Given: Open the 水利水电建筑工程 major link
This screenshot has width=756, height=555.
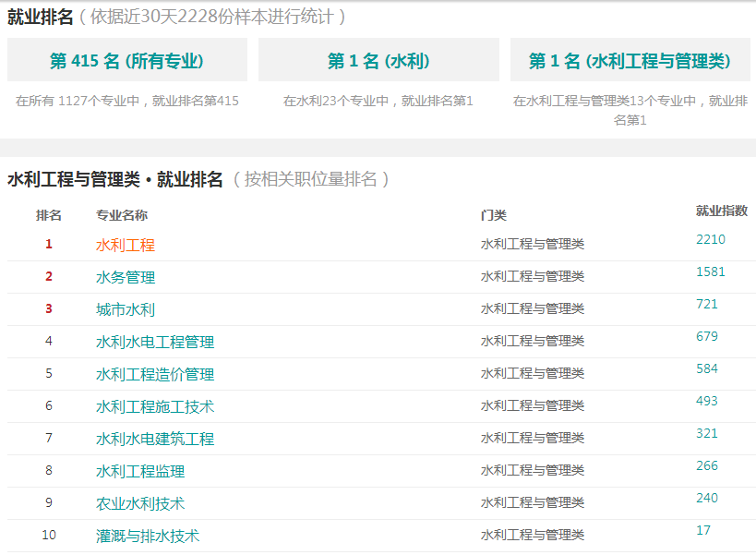Looking at the screenshot, I should [x=155, y=439].
